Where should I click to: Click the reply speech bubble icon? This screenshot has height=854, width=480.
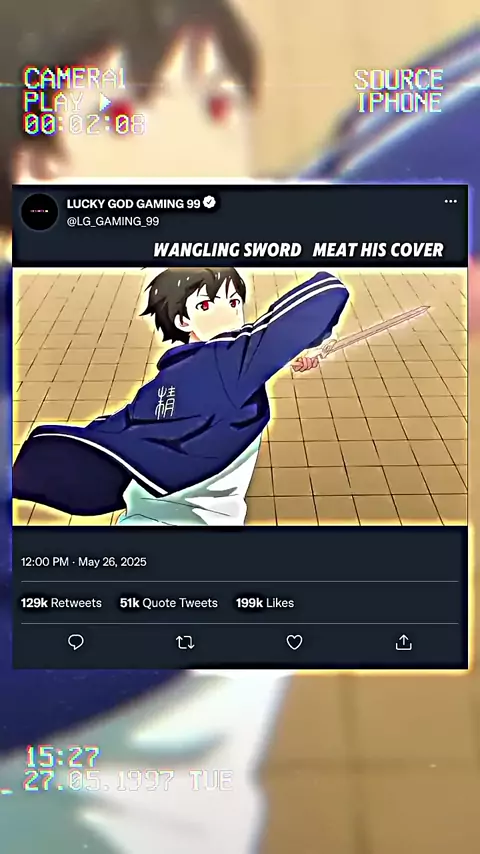point(76,642)
